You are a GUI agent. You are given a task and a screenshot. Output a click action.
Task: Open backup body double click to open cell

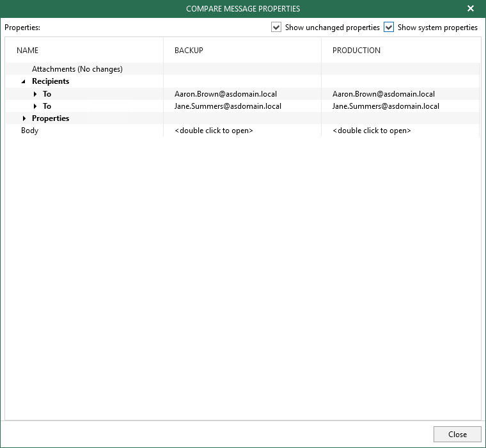coord(214,131)
